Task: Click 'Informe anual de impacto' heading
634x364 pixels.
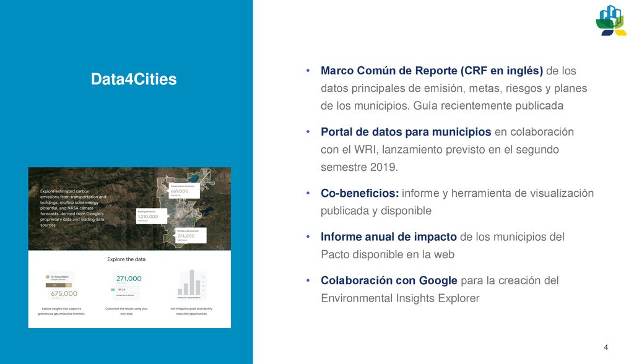Action: 389,237
